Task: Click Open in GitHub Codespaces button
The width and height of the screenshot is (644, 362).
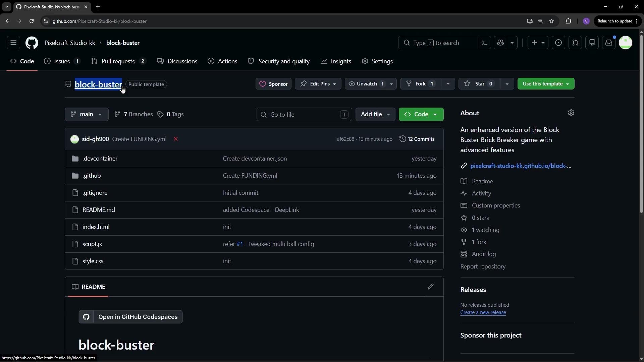Action: [130, 317]
